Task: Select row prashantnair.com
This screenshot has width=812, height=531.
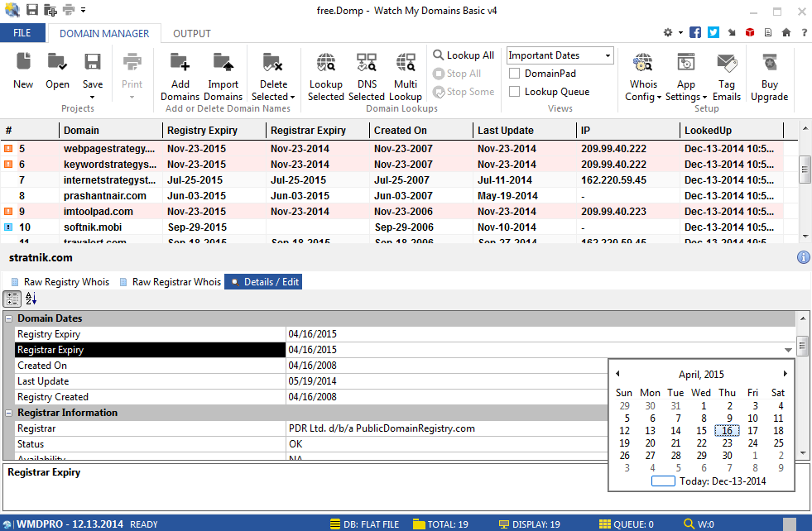Action: pos(392,196)
